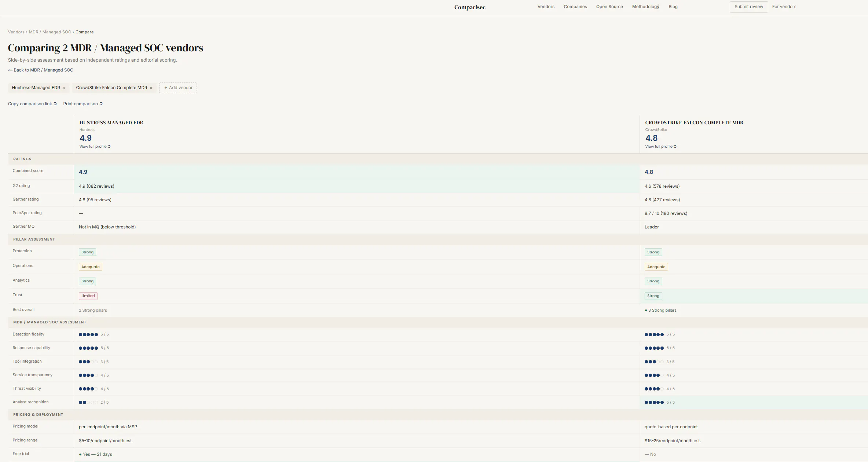Image resolution: width=868 pixels, height=462 pixels.
Task: Click per-endpoint/month via MSP pricing model
Action: coord(108,427)
